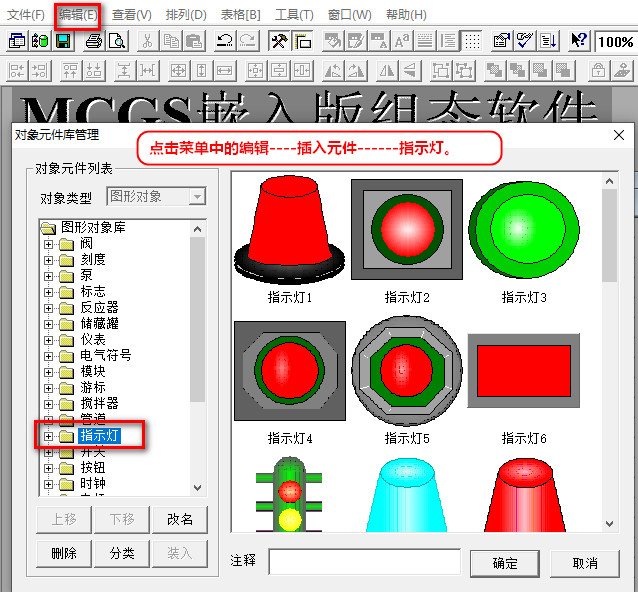Open the 排列(D) menu
Viewport: 638px width, 592px height.
pyautogui.click(x=186, y=15)
